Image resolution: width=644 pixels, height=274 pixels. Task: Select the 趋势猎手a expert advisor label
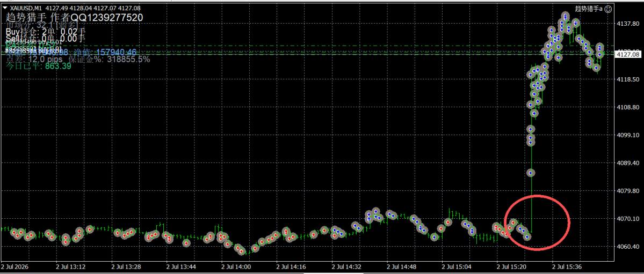pyautogui.click(x=589, y=8)
